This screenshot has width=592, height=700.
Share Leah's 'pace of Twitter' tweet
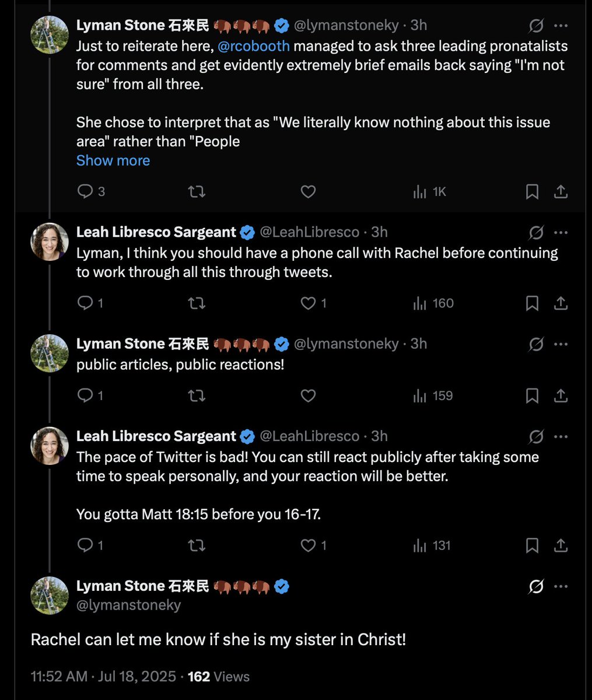click(x=561, y=545)
